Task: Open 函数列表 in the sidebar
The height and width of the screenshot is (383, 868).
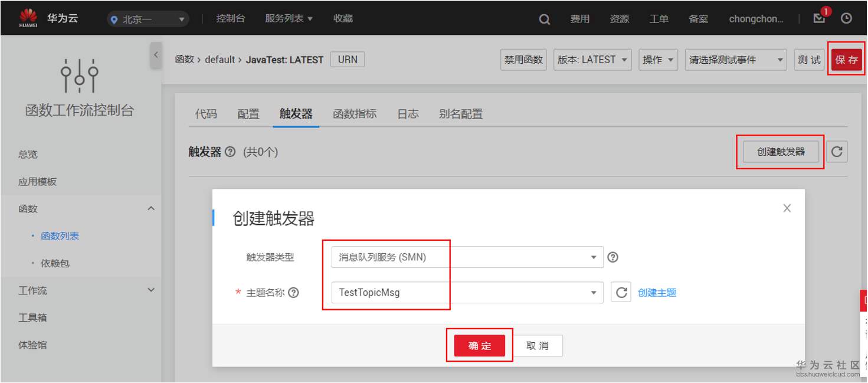Action: click(x=60, y=235)
